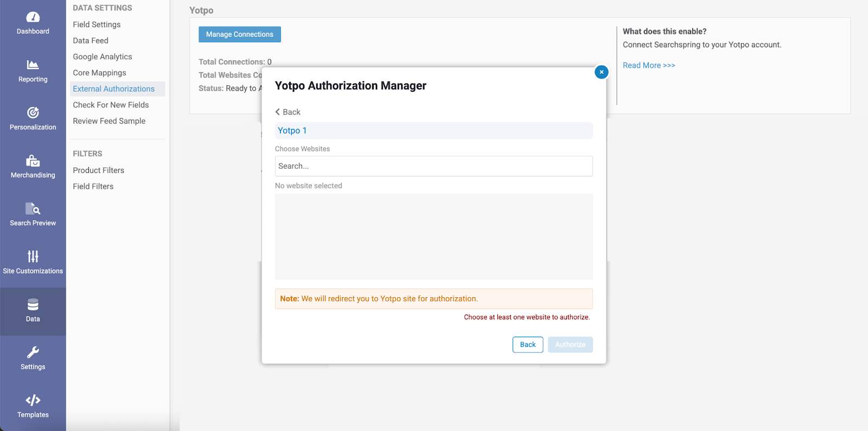
Task: Open the Site Customizations sliders icon
Action: pyautogui.click(x=33, y=256)
